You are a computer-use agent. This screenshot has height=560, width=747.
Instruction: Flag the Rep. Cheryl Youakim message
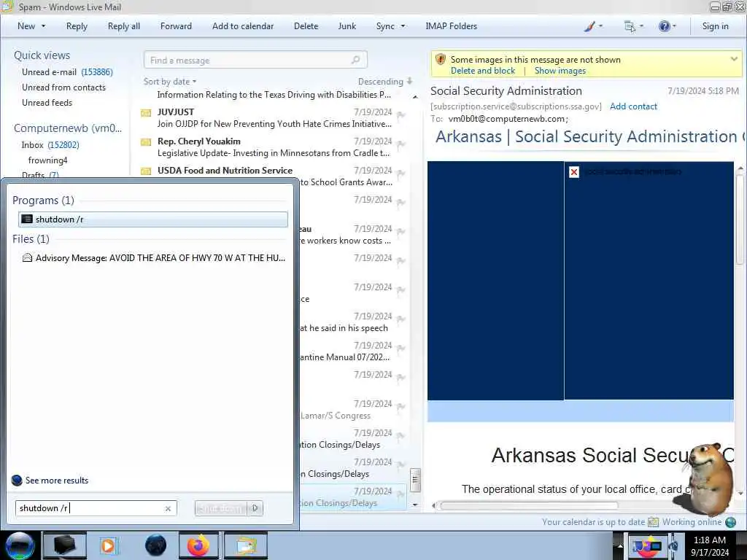click(x=401, y=144)
